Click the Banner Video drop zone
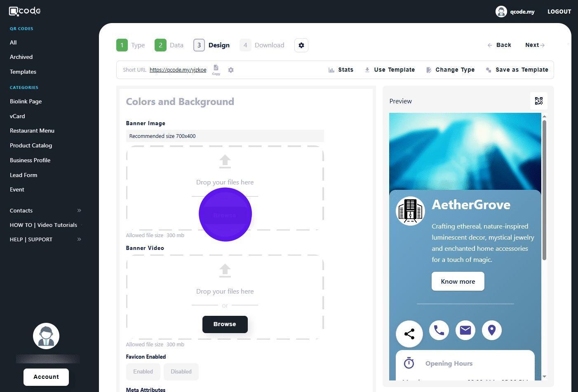The image size is (578, 392). click(225, 297)
